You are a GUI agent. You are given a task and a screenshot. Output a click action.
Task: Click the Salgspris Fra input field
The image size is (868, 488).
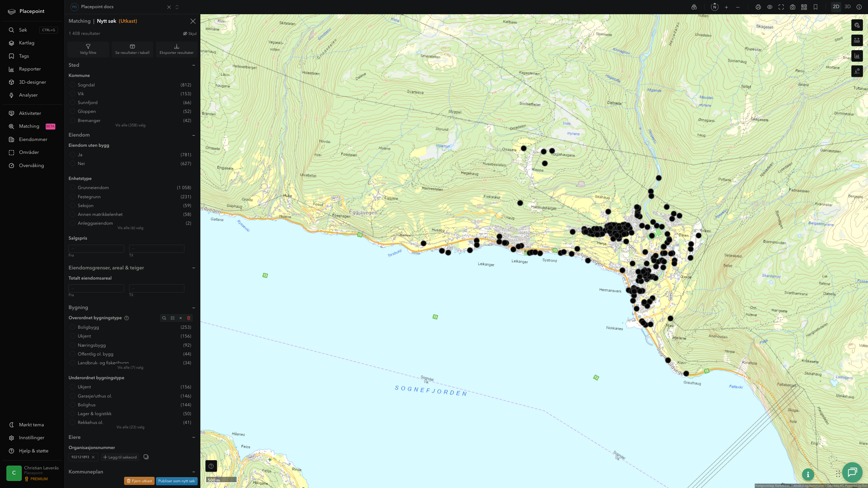tap(96, 248)
